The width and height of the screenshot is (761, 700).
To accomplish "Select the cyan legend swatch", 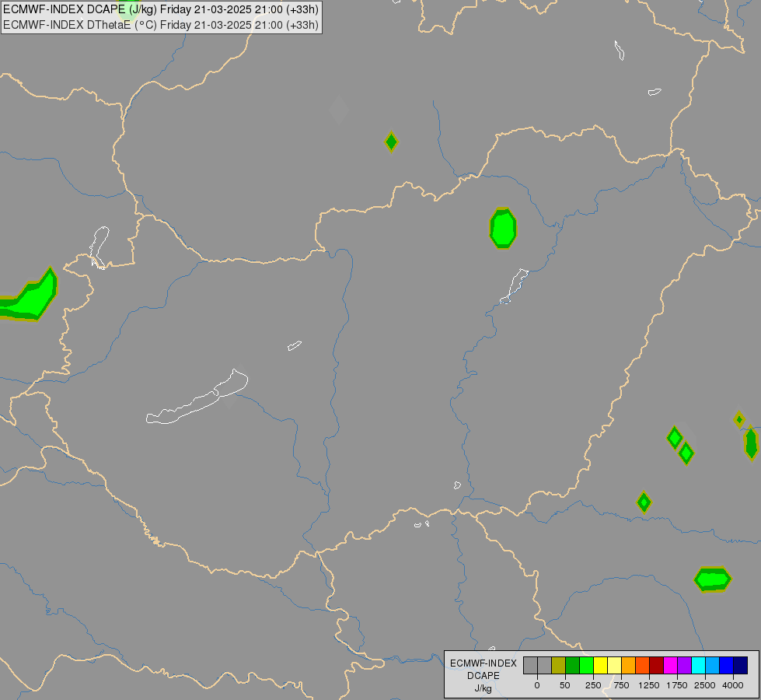I will click(699, 666).
